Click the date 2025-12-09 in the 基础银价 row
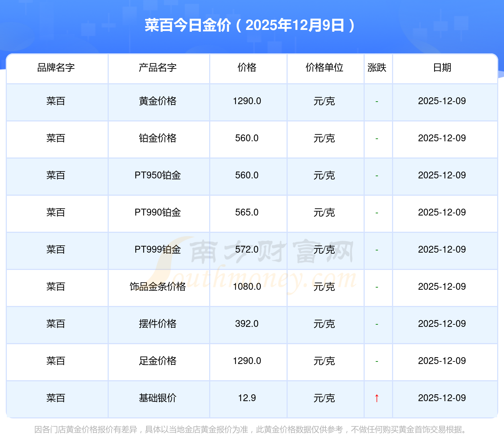Viewport: 504px width, 435px height. click(x=442, y=398)
